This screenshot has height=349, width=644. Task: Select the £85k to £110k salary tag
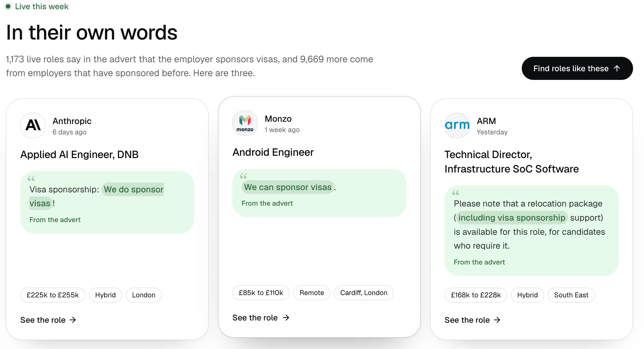(261, 293)
